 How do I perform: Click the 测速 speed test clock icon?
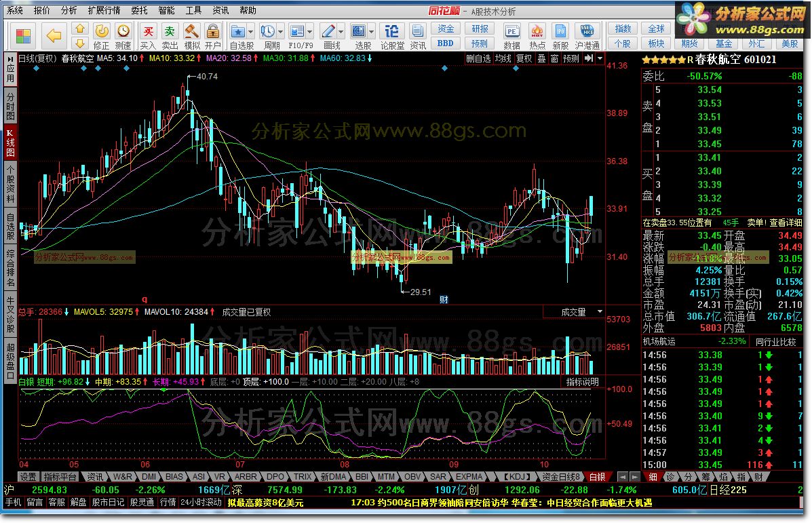(x=123, y=32)
